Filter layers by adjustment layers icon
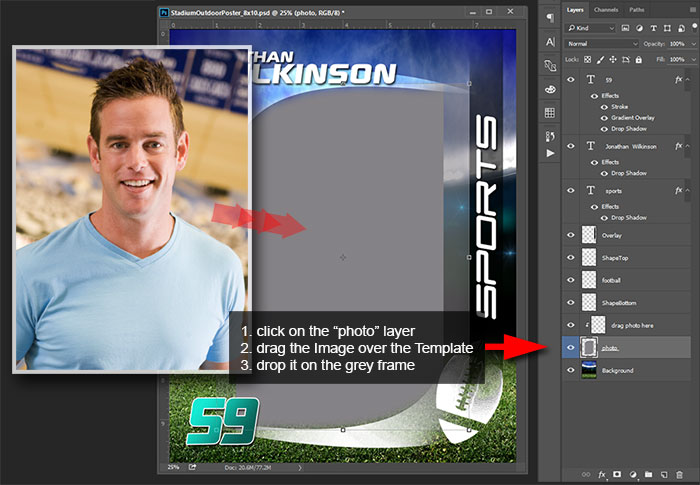Image resolution: width=700 pixels, height=485 pixels. tap(640, 28)
